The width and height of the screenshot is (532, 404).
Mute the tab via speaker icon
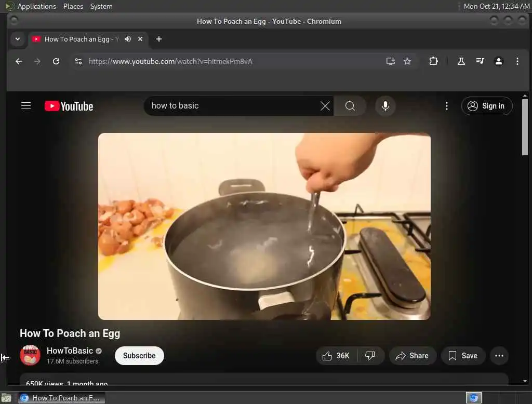coord(128,39)
